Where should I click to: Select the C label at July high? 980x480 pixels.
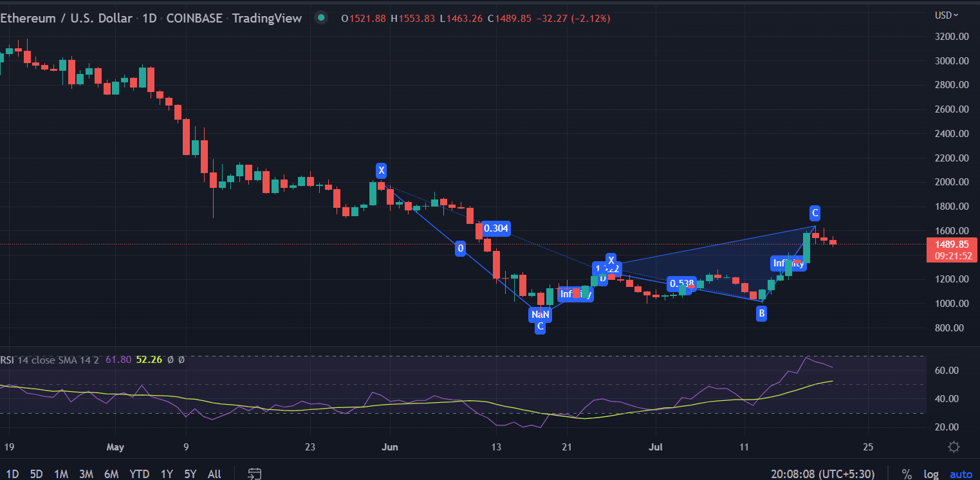click(815, 213)
